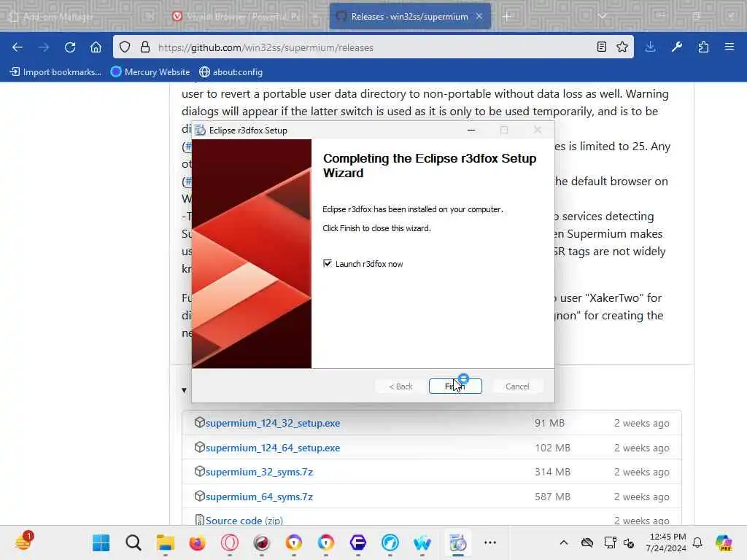Click the address bar URL field
The height and width of the screenshot is (560, 747).
(x=373, y=47)
